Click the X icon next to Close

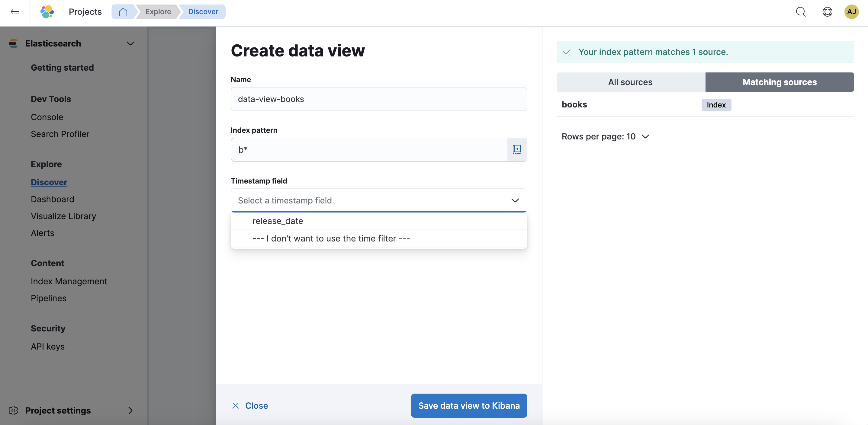pos(236,405)
